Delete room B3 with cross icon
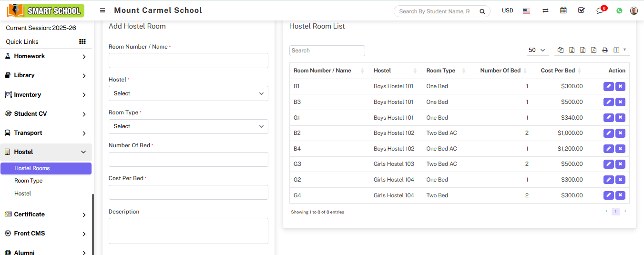 [x=620, y=102]
